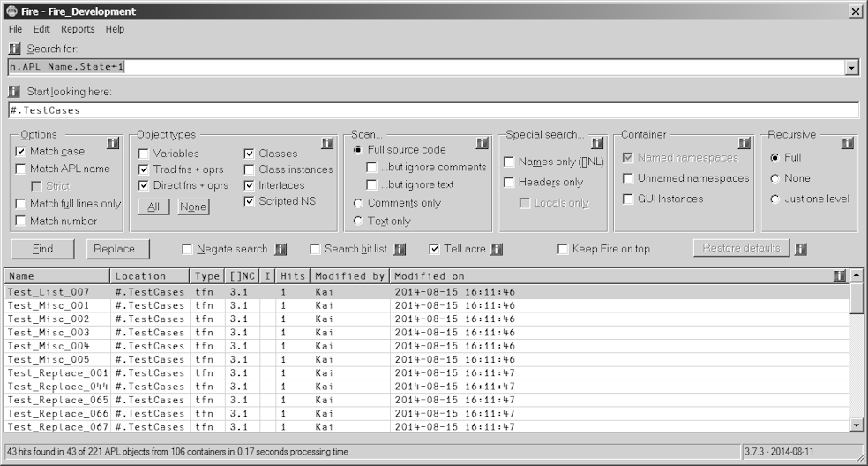Open info icon beside Tell acre
Image resolution: width=868 pixels, height=466 pixels.
[x=498, y=250]
